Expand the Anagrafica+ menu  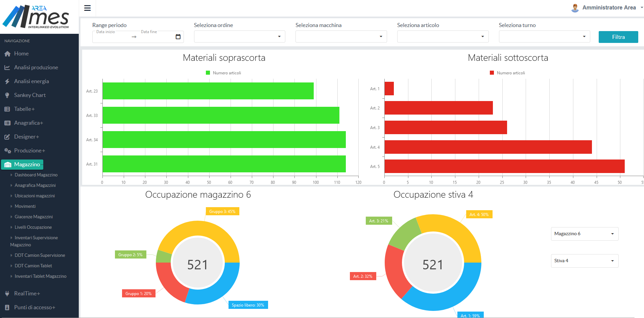tap(28, 123)
